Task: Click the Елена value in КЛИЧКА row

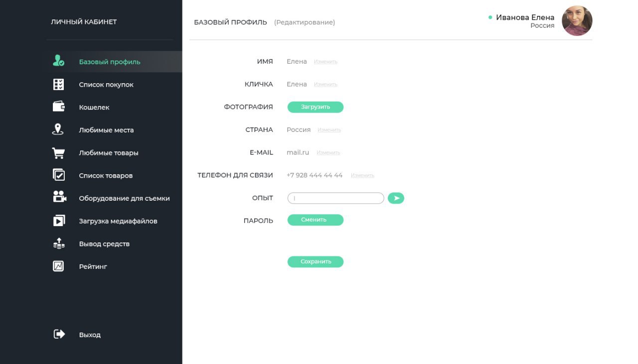Action: (x=297, y=84)
